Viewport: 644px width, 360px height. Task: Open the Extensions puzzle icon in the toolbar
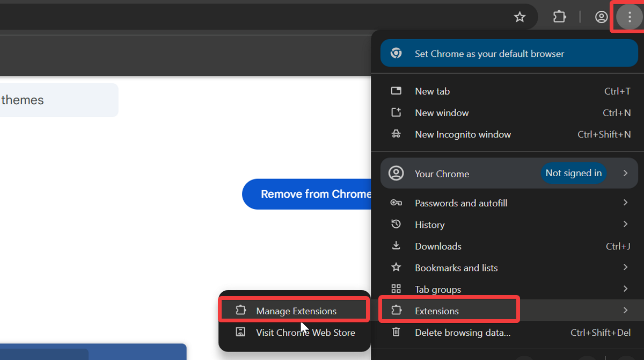click(559, 17)
